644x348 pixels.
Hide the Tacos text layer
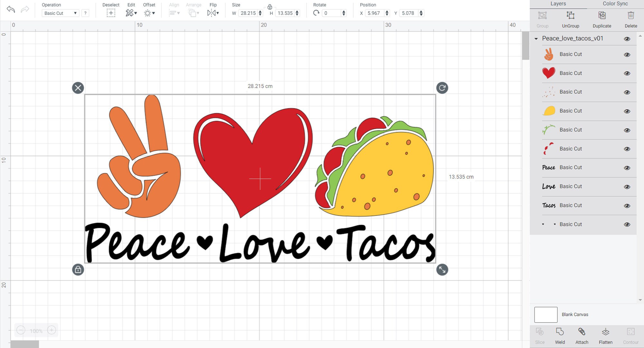[x=627, y=205]
